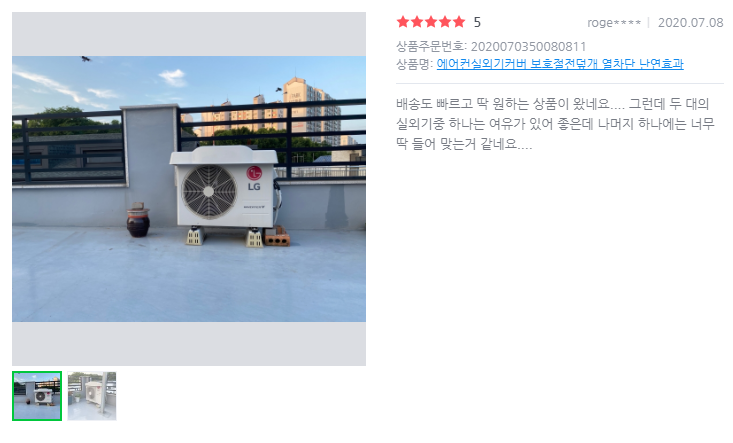Click the fourth red rating star
Image resolution: width=733 pixels, height=443 pixels.
pyautogui.click(x=445, y=21)
